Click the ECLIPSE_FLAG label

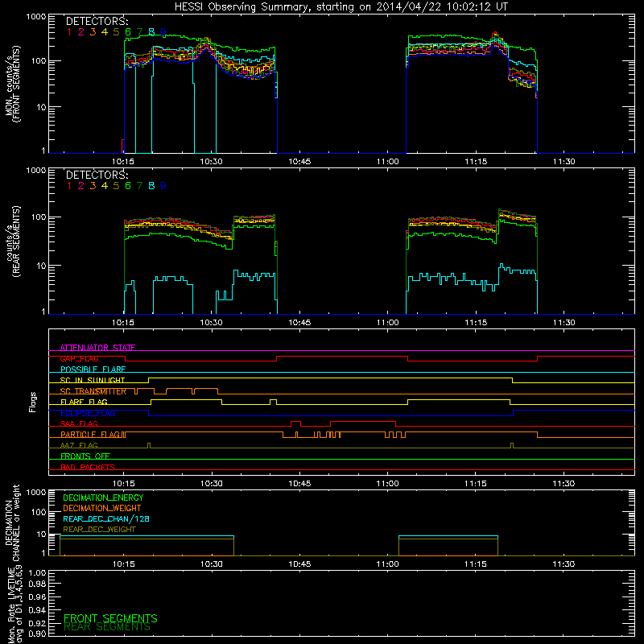point(88,413)
